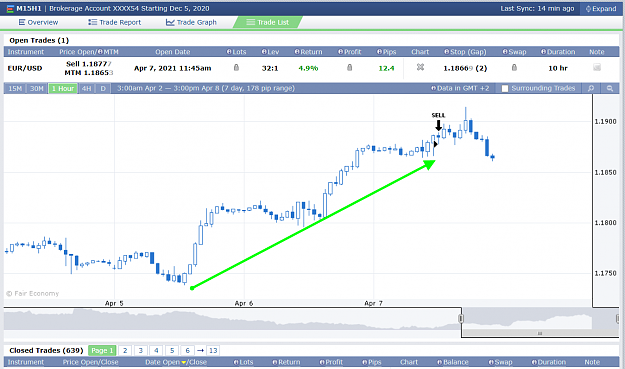Click the lock icon under Open Trades Lots
Image resolution: width=625 pixels, height=369 pixels.
pos(236,68)
